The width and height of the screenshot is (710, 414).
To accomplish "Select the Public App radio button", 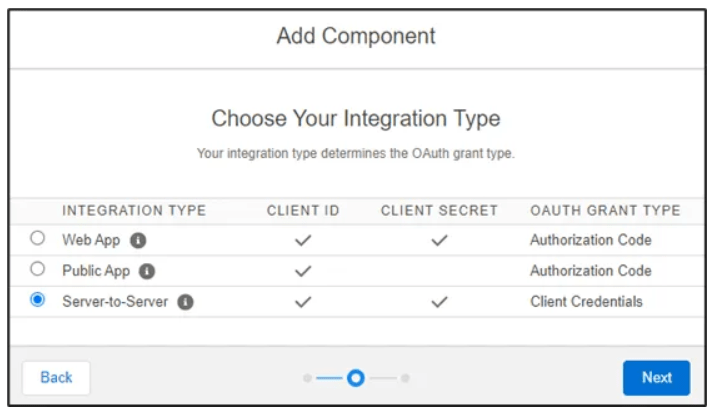I will pos(38,270).
